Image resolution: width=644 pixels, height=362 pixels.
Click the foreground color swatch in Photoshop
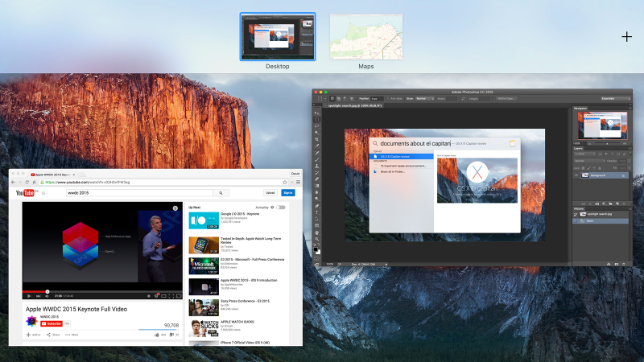[316, 249]
